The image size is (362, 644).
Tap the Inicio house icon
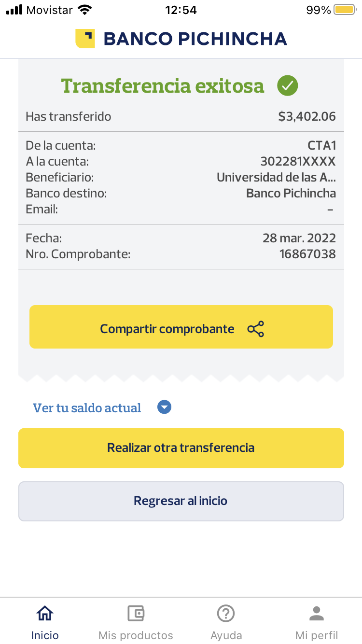(45, 614)
